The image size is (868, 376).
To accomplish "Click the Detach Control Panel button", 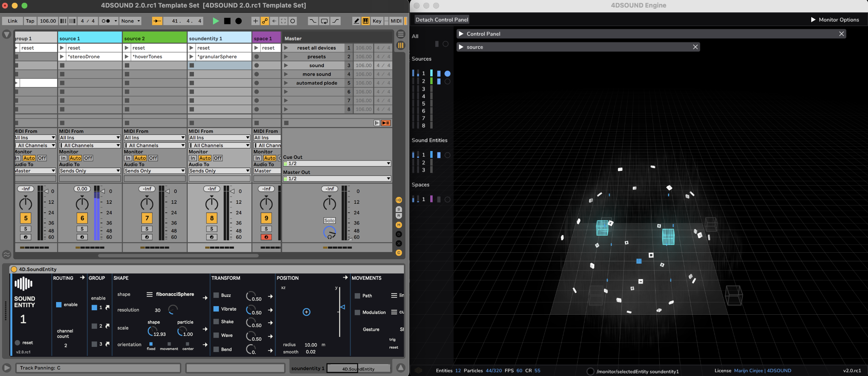I will tap(442, 20).
